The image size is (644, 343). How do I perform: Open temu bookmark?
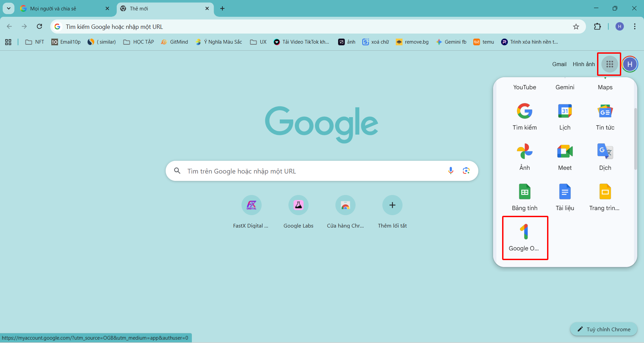tap(484, 42)
